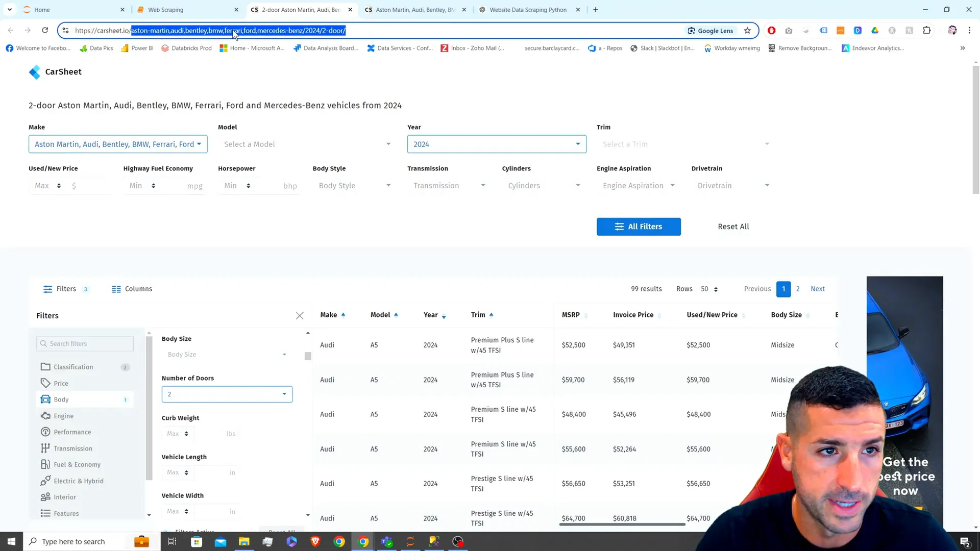The width and height of the screenshot is (980, 551).
Task: Open the Drivetrain dropdown
Action: pos(733,186)
